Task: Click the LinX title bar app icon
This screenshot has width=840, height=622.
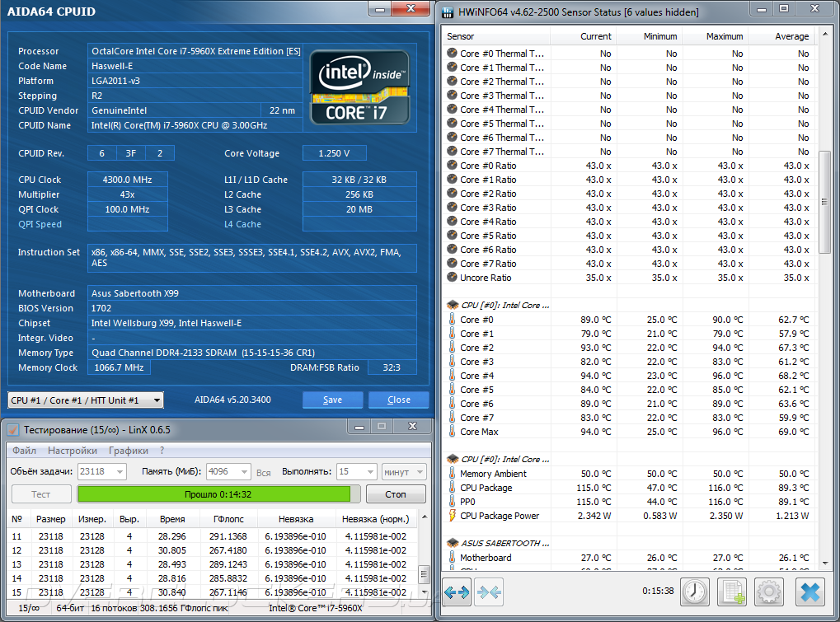Action: pyautogui.click(x=13, y=429)
